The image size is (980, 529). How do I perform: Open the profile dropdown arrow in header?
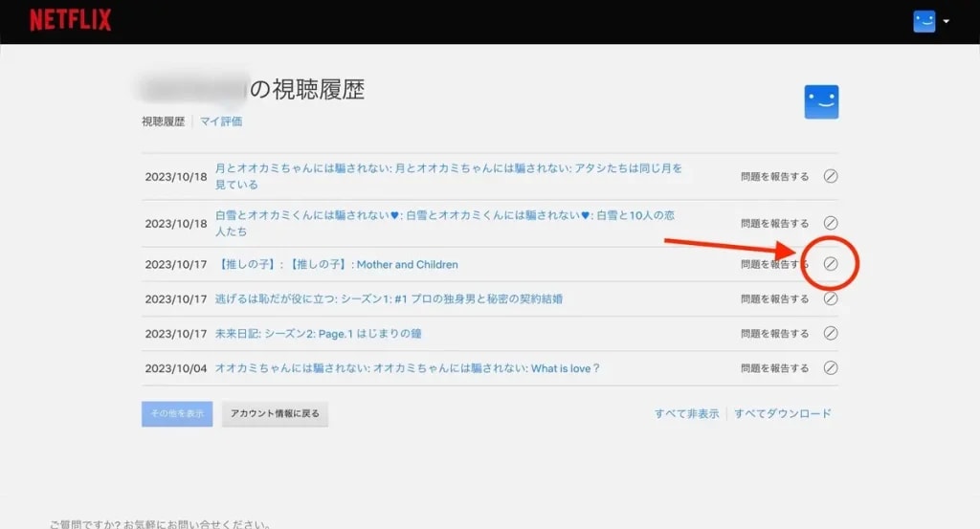[x=947, y=21]
